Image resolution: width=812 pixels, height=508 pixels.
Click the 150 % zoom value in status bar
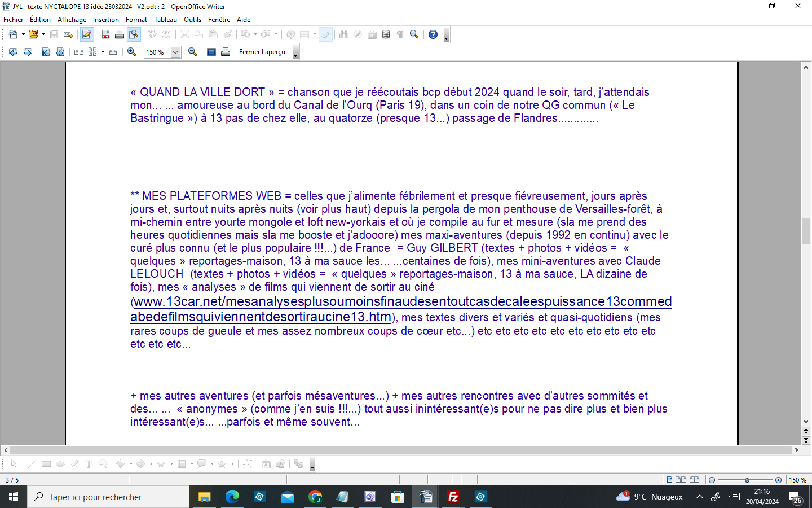pos(797,480)
